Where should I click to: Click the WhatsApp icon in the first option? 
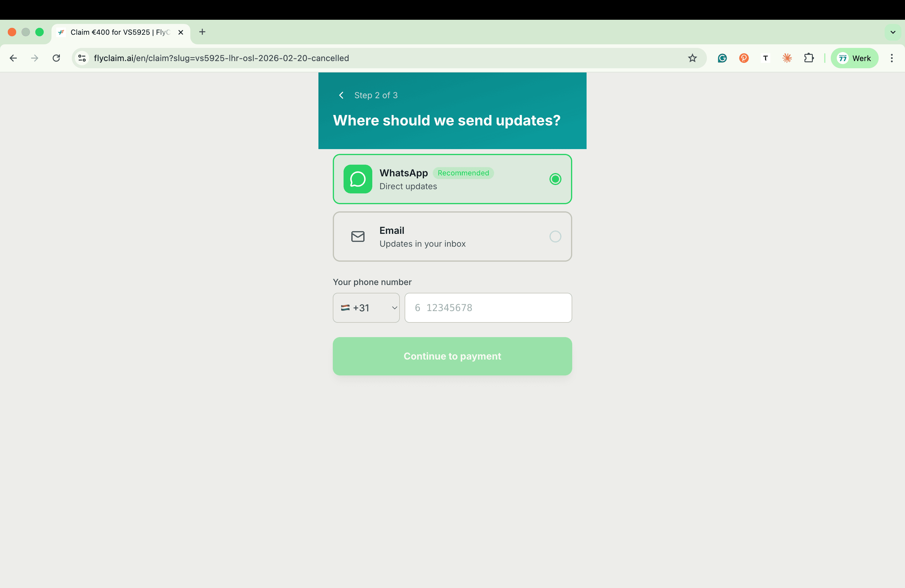pyautogui.click(x=357, y=179)
